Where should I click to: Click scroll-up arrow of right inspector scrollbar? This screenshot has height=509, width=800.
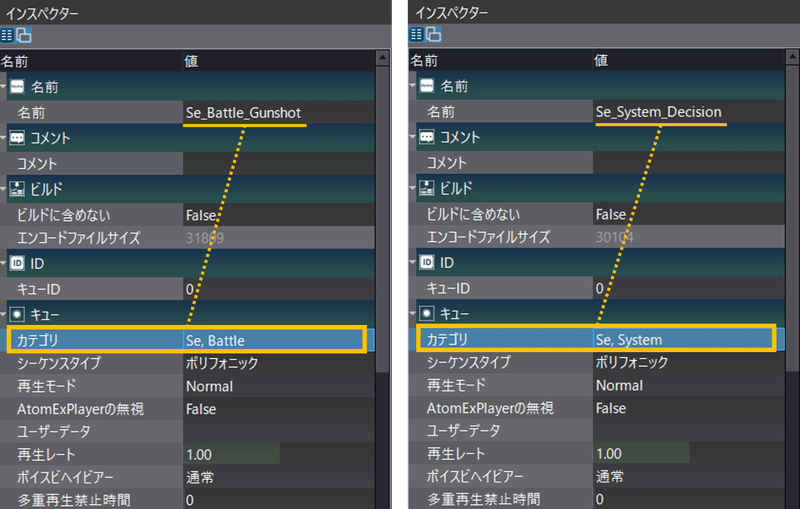pyautogui.click(x=792, y=56)
